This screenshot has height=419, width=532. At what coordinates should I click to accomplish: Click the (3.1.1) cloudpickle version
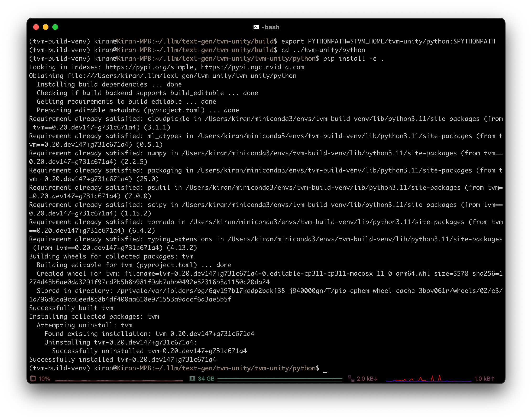[x=157, y=127]
